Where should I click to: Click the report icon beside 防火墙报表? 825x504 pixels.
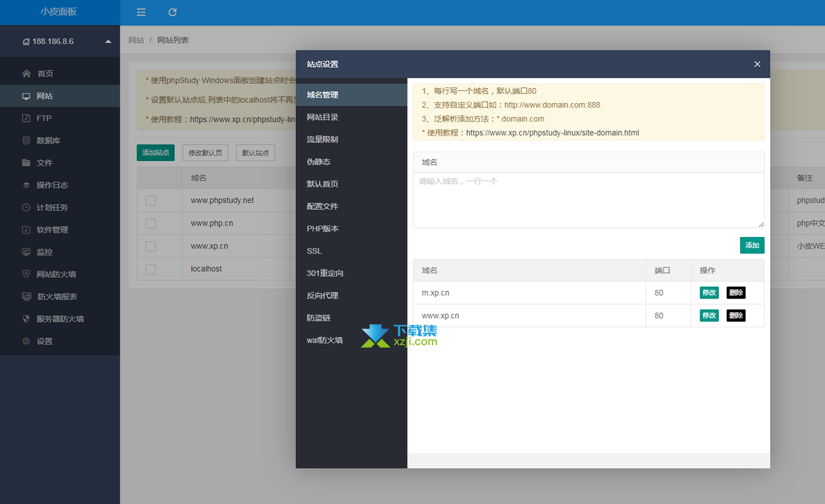(x=26, y=296)
